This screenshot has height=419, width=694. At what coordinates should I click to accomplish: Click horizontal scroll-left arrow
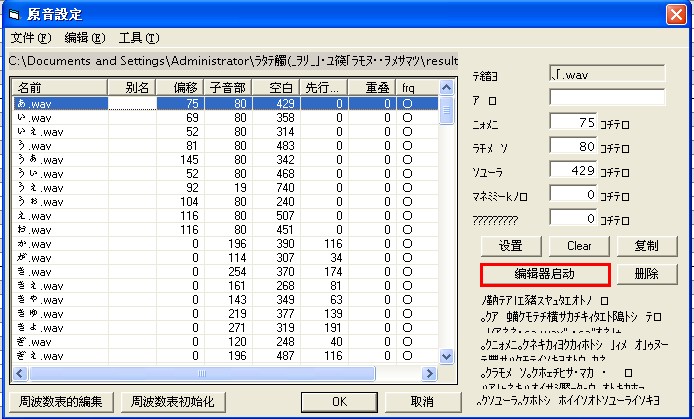tap(19, 374)
